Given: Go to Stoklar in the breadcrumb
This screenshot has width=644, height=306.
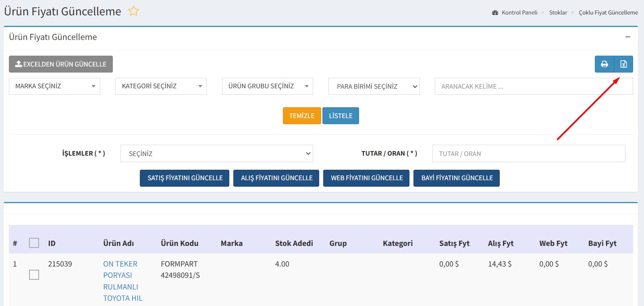Looking at the screenshot, I should click(x=558, y=12).
